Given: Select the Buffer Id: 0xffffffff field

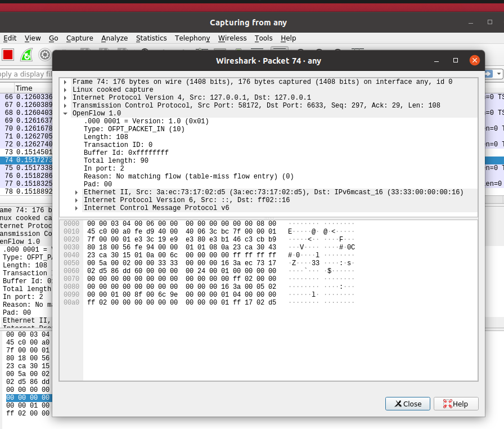Looking at the screenshot, I should pos(126,153).
